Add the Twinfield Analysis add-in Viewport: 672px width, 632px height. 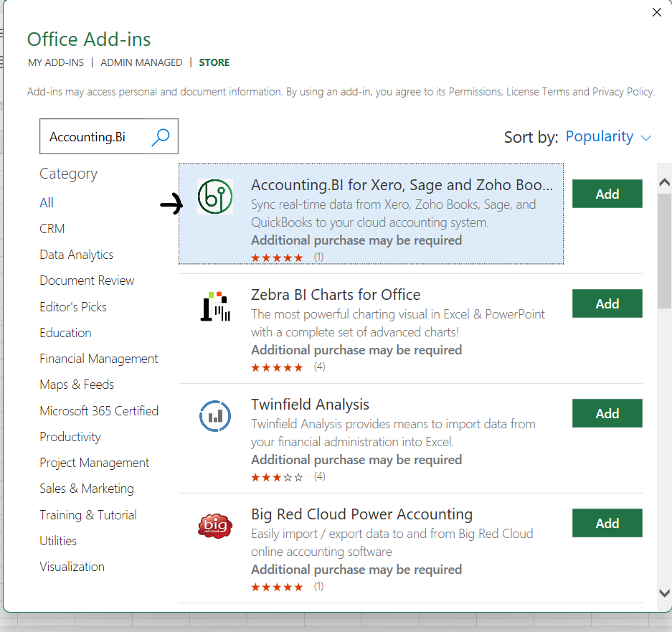click(607, 413)
